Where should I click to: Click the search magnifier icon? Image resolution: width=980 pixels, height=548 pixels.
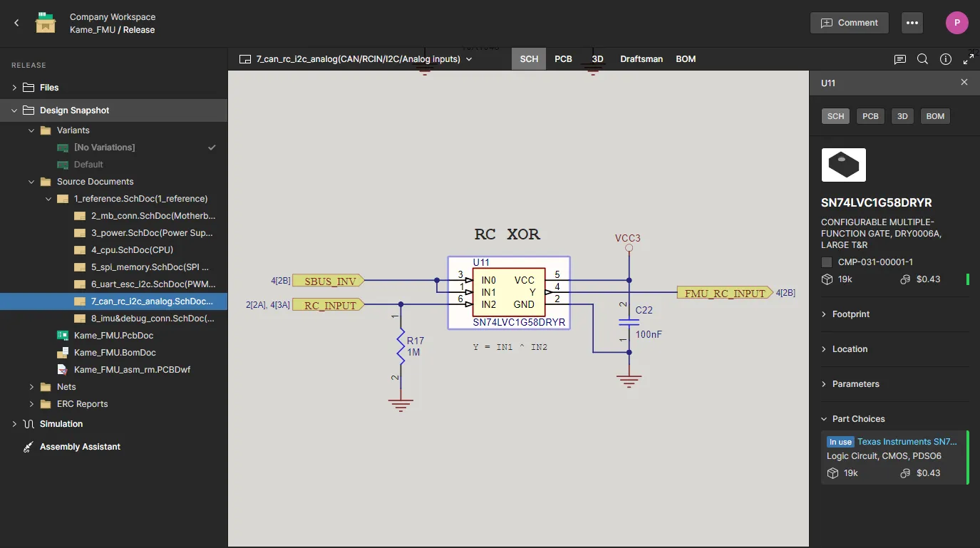(922, 59)
